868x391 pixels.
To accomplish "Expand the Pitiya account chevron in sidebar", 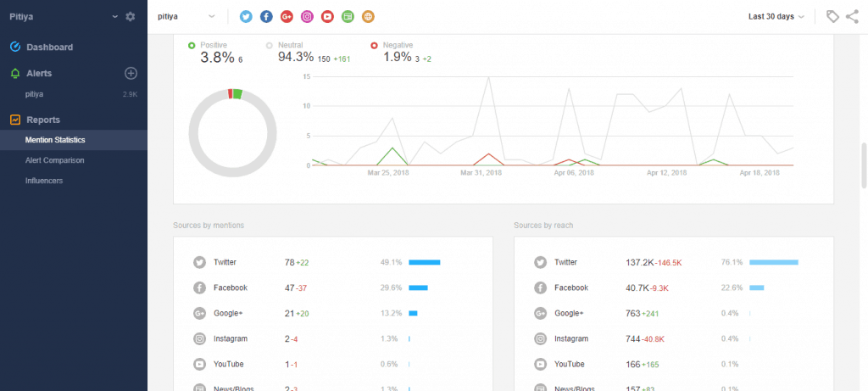I will (115, 17).
